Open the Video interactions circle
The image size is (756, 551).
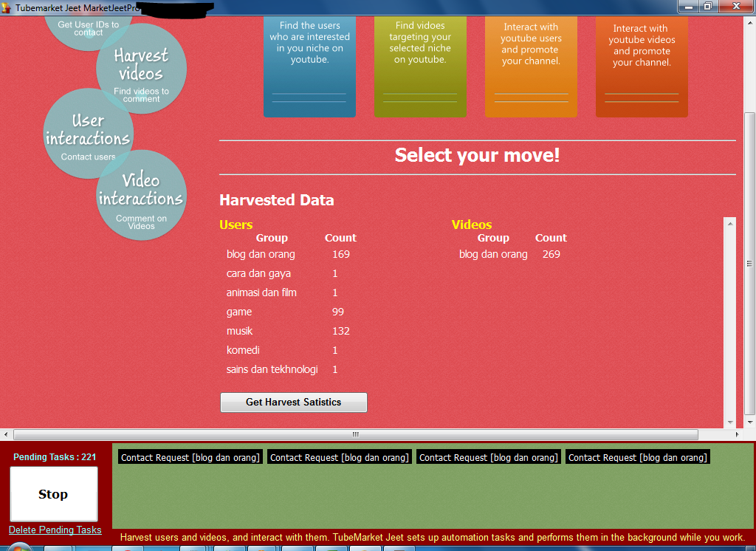click(x=141, y=195)
